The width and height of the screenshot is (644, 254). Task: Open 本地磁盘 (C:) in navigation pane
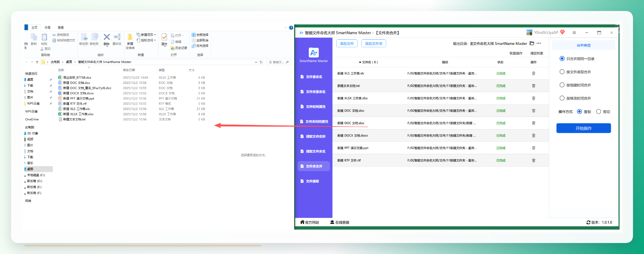(x=36, y=175)
